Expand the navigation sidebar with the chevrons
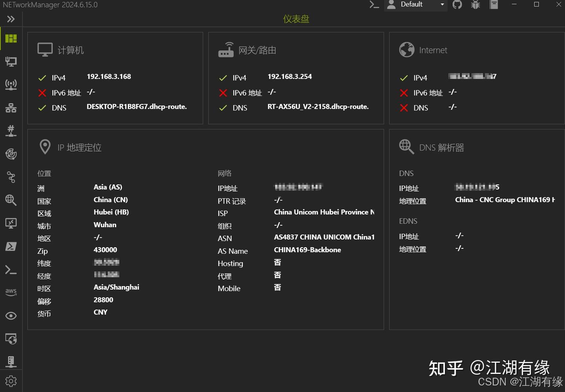565x392 pixels. [x=11, y=18]
